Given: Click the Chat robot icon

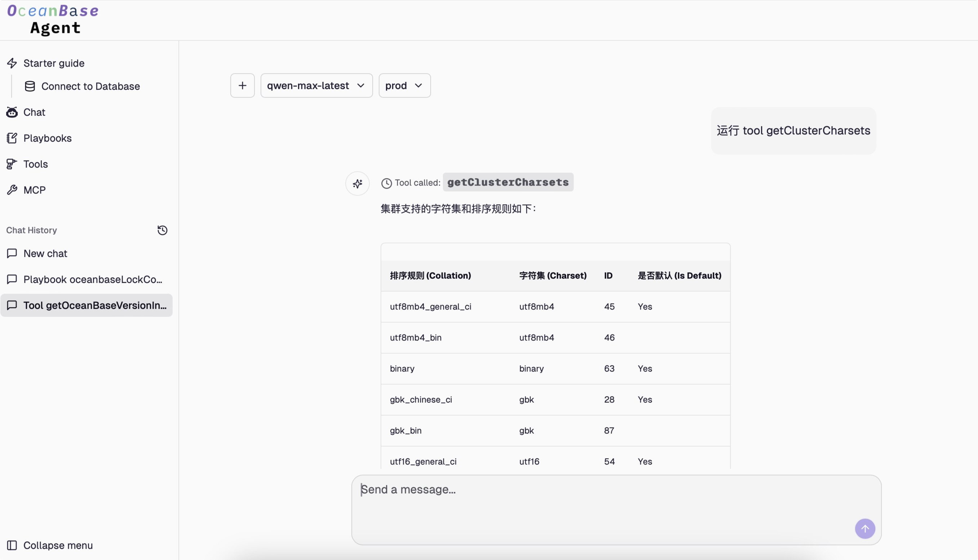Looking at the screenshot, I should click(x=12, y=112).
